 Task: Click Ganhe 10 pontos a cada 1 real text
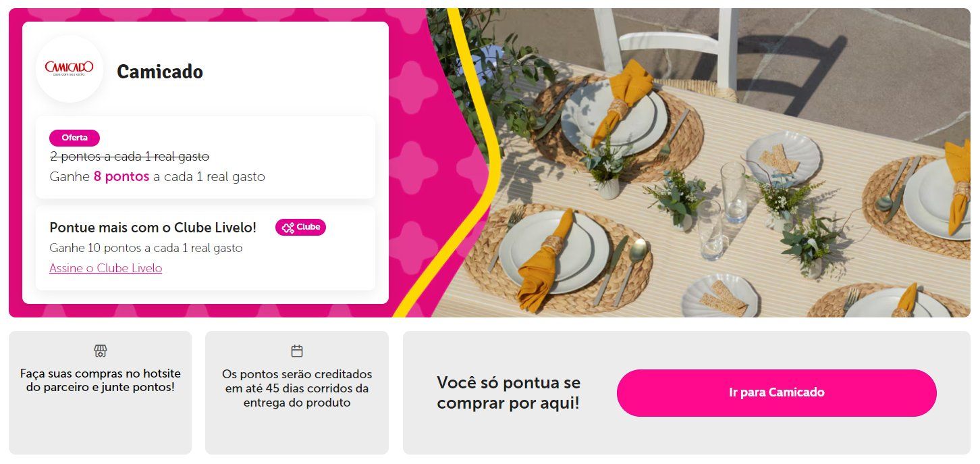146,248
